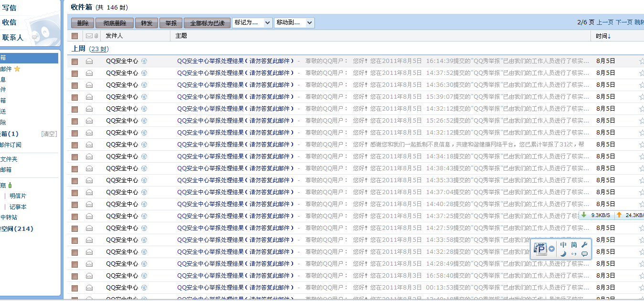Open 明信片 in the sidebar
Image resolution: width=644 pixels, height=301 pixels.
[x=18, y=196]
